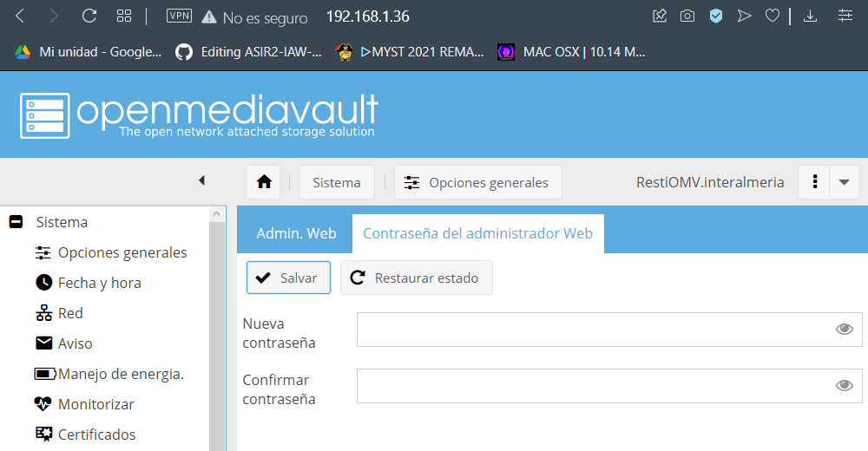Click the 'No es seguro' security warning
Image resolution: width=868 pixels, height=451 pixels.
tap(255, 17)
